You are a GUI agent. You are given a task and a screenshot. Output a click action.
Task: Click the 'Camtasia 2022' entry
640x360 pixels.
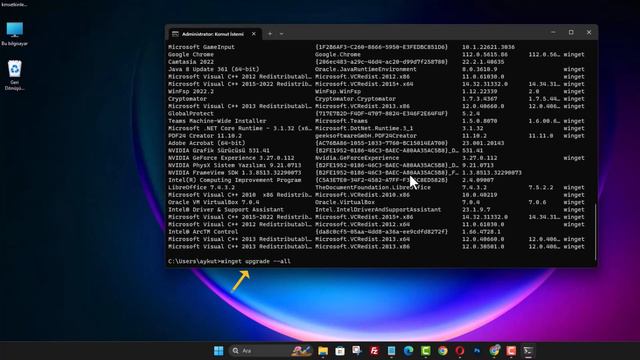point(191,62)
